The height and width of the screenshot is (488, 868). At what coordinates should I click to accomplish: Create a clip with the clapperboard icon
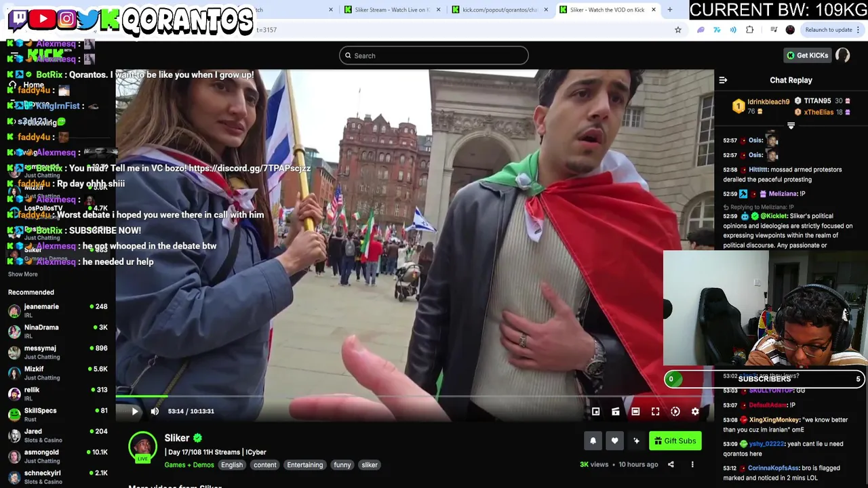tap(616, 411)
